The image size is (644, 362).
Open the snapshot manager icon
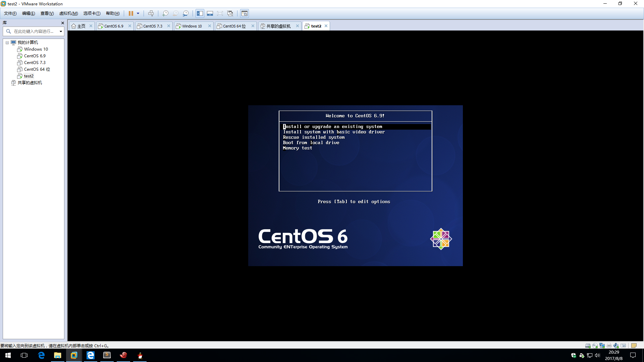pyautogui.click(x=185, y=13)
